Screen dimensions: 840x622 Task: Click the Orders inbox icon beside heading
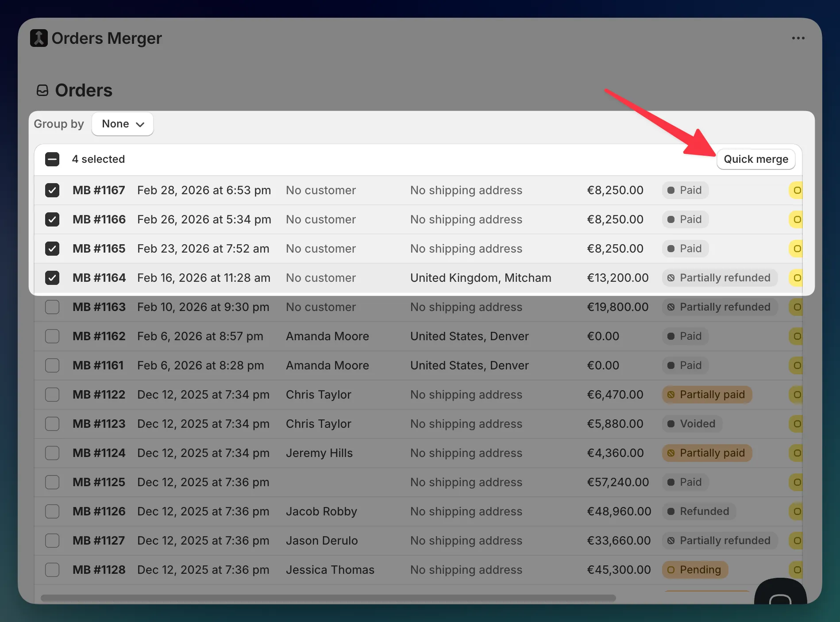(42, 90)
